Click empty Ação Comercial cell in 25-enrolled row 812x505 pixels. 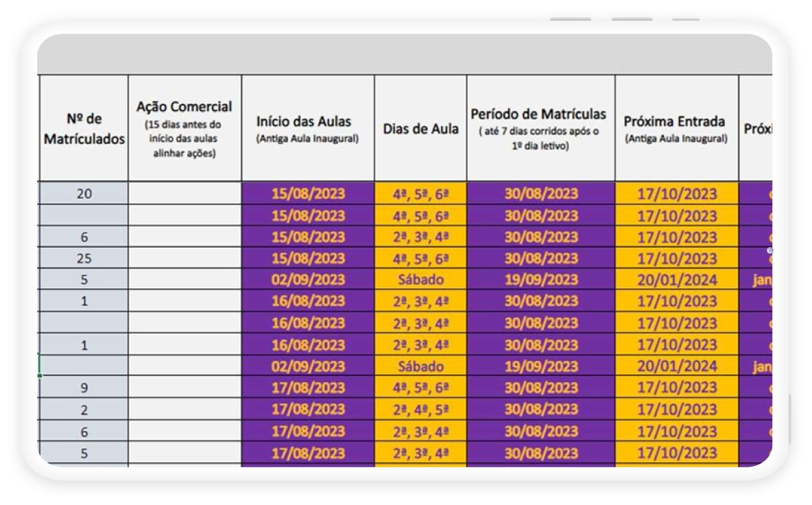pyautogui.click(x=185, y=258)
